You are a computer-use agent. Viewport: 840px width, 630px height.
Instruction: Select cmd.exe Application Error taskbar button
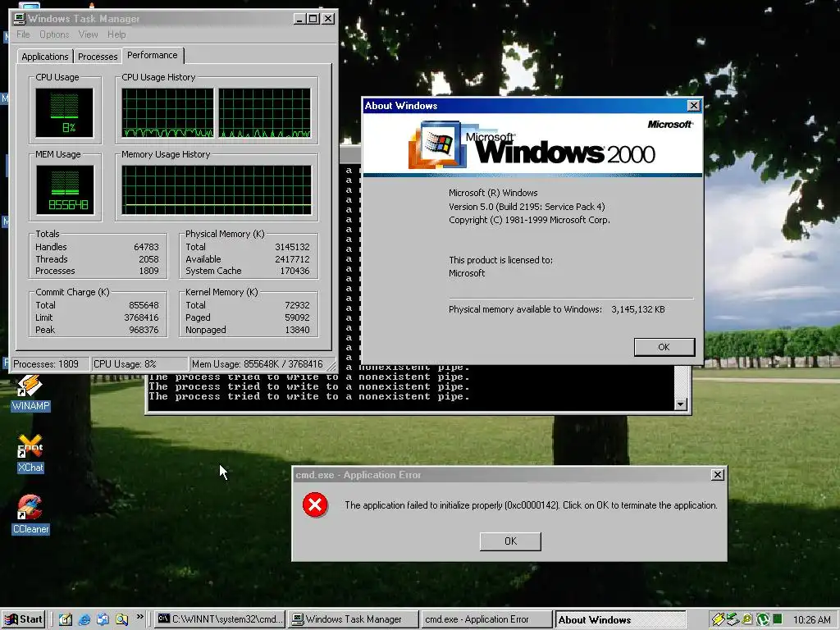click(486, 619)
